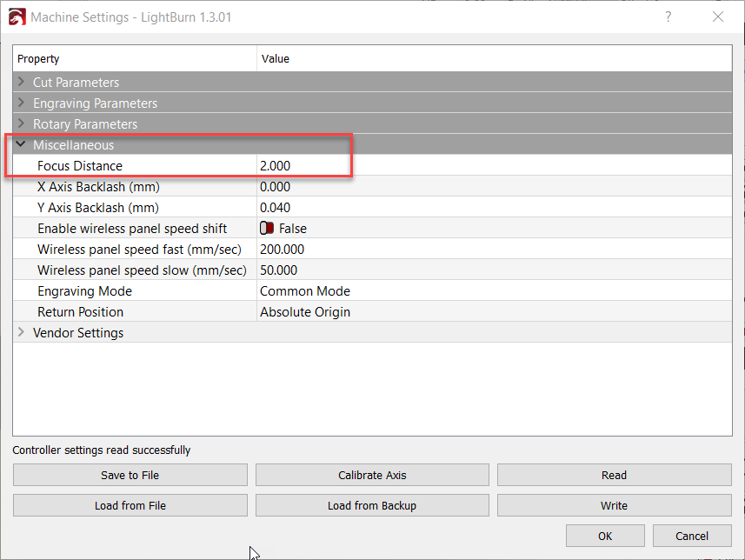Click the Load from File button
This screenshot has height=560, width=745.
(130, 505)
